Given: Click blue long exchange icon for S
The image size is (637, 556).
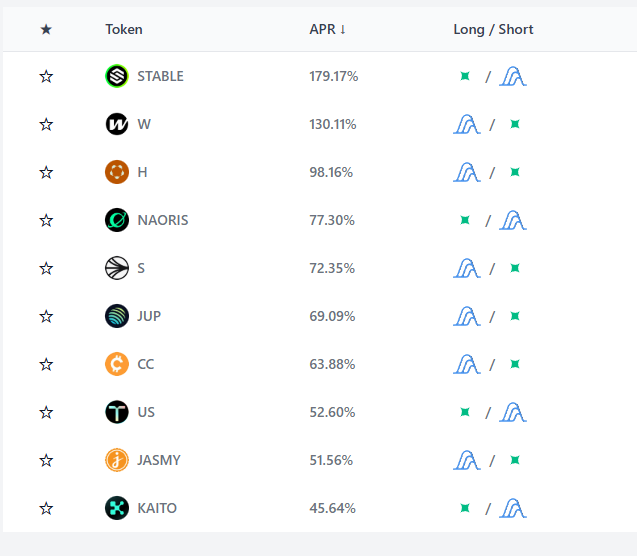Looking at the screenshot, I should [x=467, y=268].
